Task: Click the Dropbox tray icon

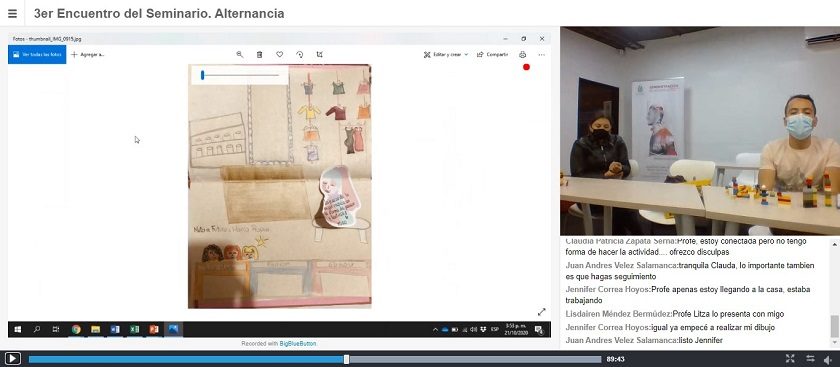Action: 483,329
